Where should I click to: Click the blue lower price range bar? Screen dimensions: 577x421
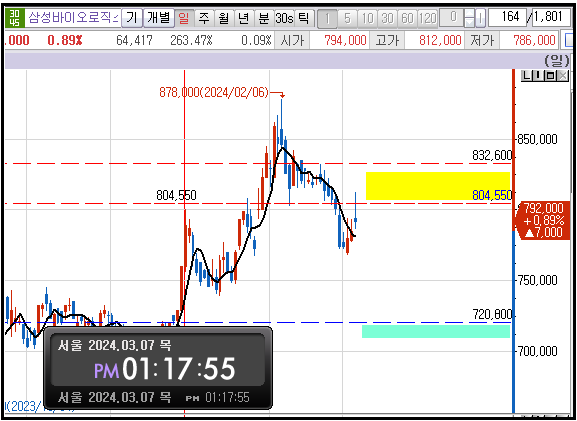point(514,321)
